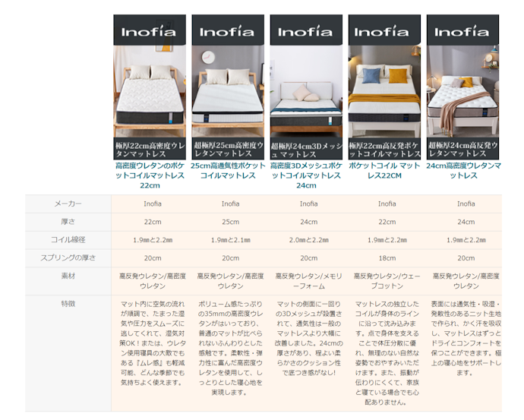This screenshot has height=420, width=524.
Task: Select the mattress photo with yellow blanket
Action: (x=384, y=91)
